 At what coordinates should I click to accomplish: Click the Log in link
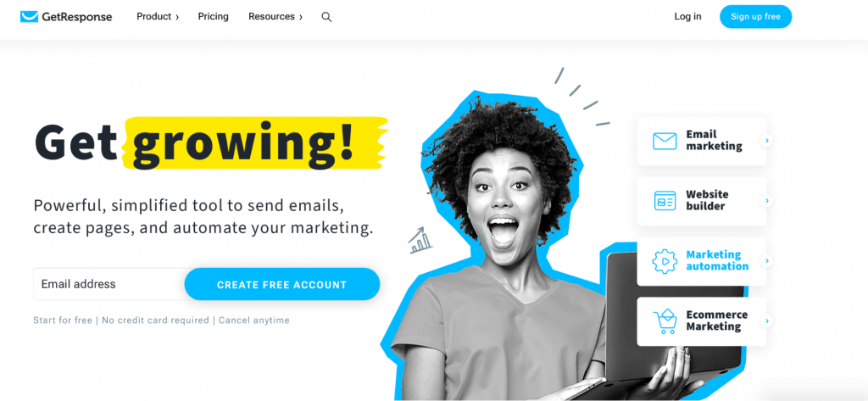[x=687, y=17]
